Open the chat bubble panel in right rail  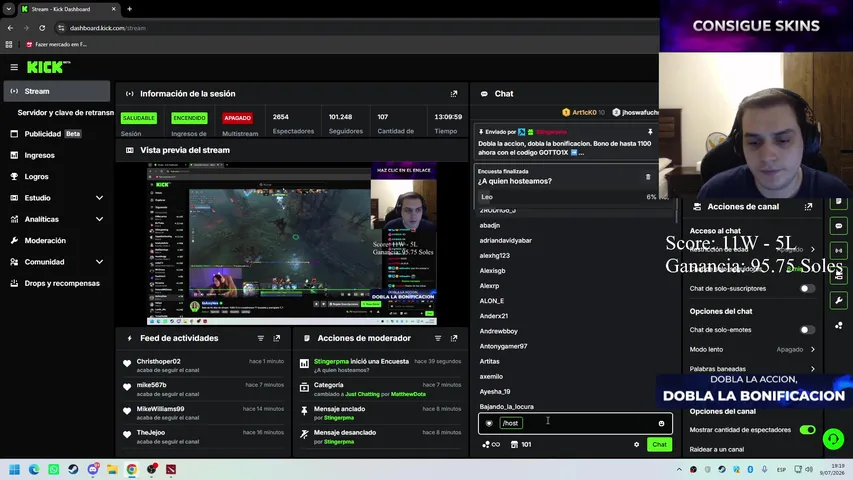click(839, 226)
